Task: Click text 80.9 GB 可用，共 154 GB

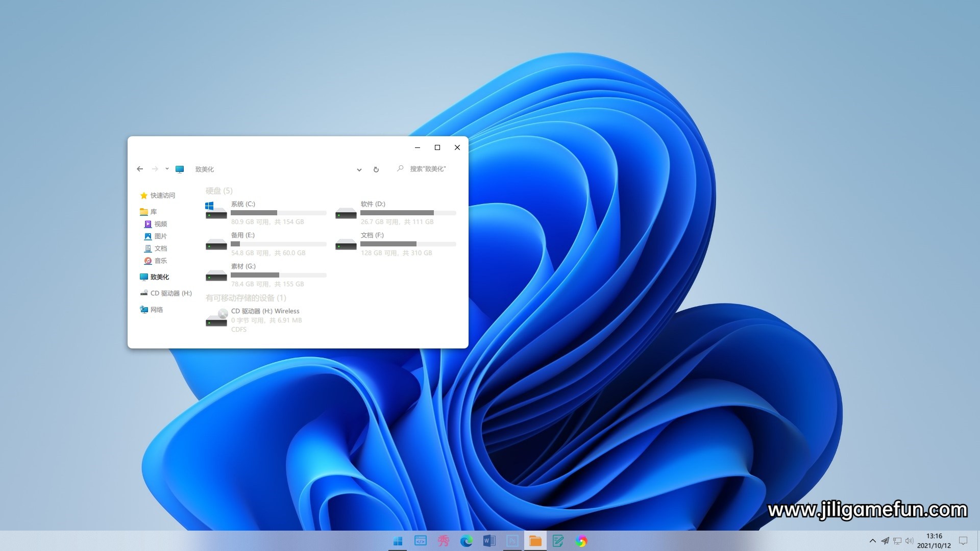Action: click(267, 222)
